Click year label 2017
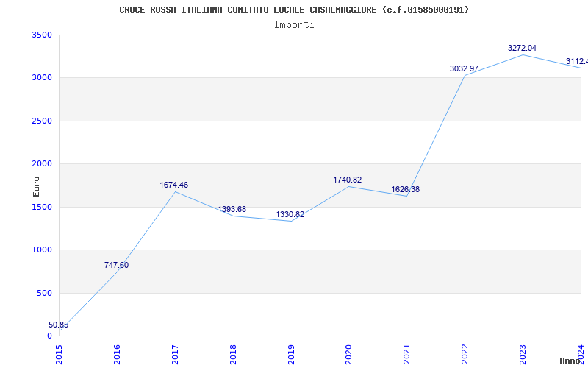The image size is (588, 368). click(x=175, y=354)
